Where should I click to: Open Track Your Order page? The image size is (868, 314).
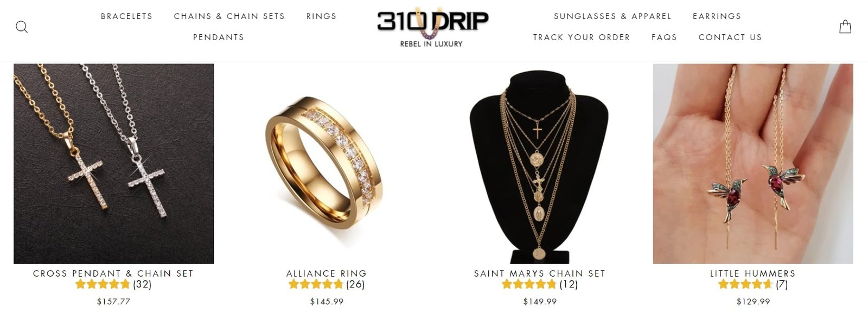[582, 37]
